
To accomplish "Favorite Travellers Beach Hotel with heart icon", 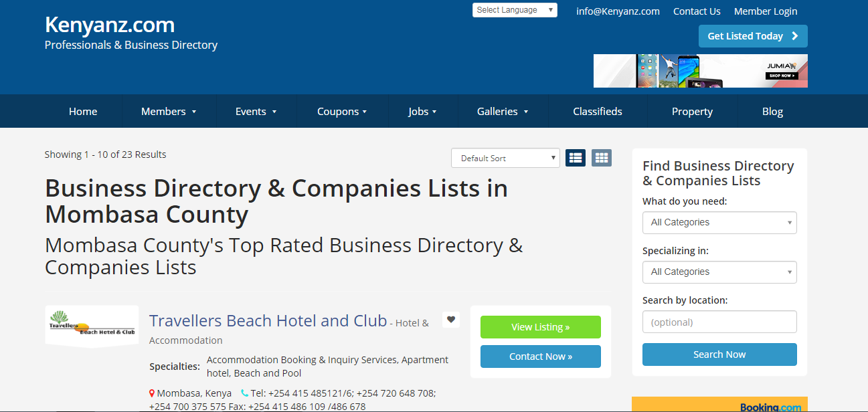I will coord(450,320).
